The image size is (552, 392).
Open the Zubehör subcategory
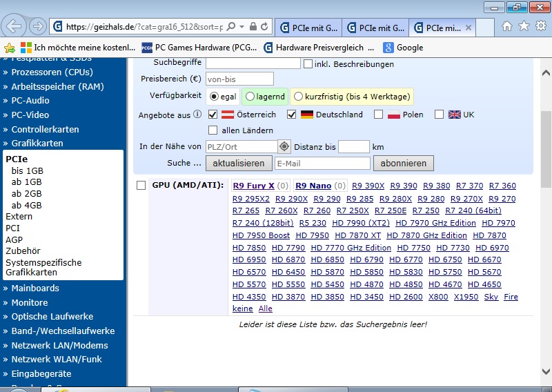click(23, 251)
